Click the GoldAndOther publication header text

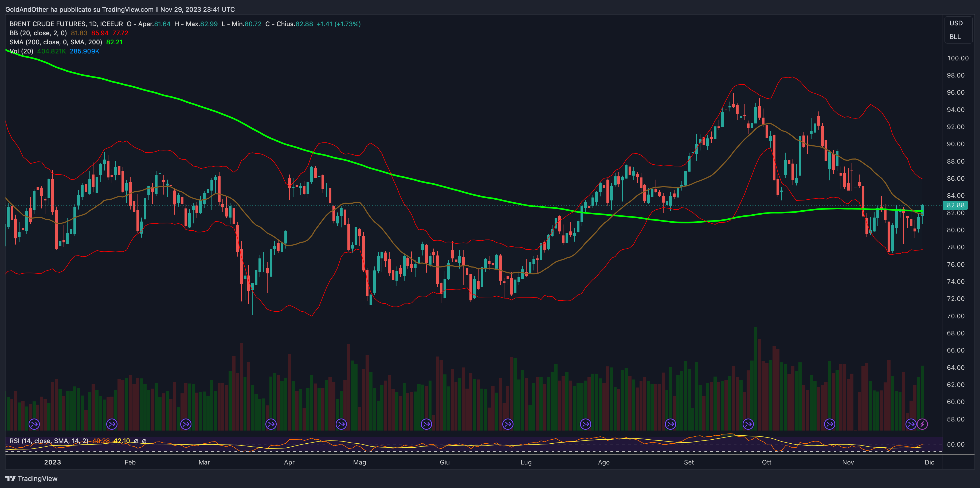tap(120, 10)
